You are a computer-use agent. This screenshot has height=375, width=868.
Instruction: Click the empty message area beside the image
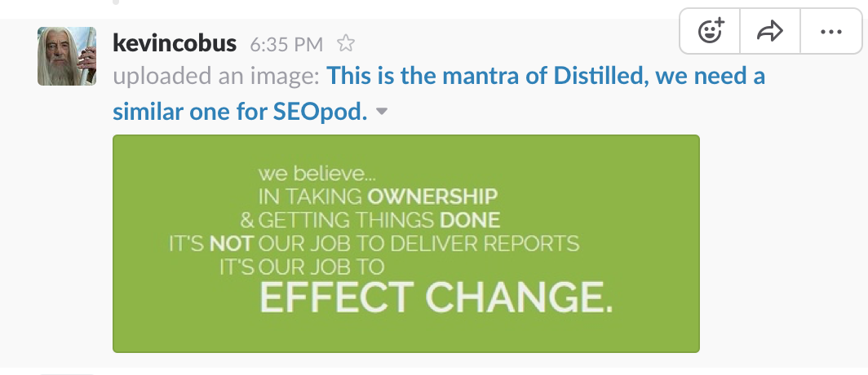[x=781, y=244]
